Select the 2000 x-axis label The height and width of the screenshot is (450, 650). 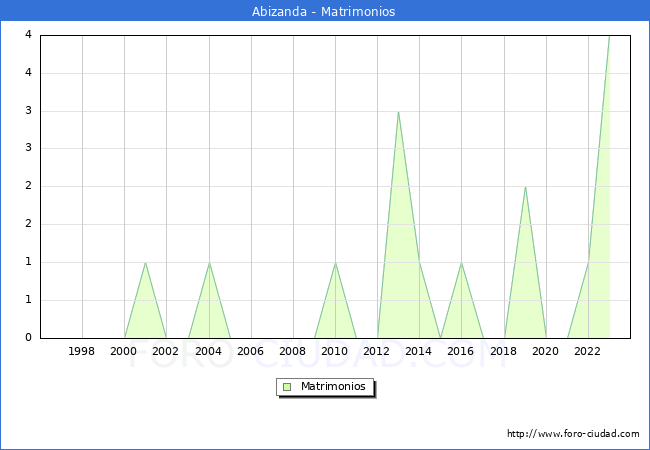pos(124,351)
